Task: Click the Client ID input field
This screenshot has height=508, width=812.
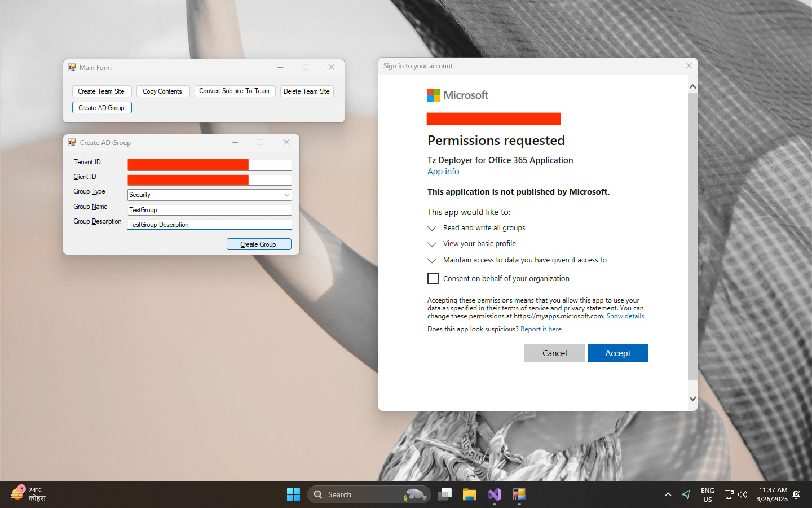Action: point(209,179)
